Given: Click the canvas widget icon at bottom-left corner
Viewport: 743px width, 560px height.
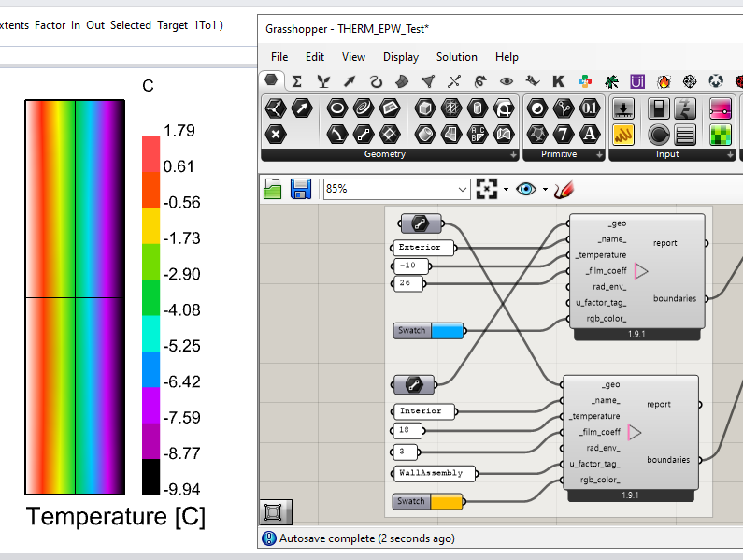Looking at the screenshot, I should (274, 511).
